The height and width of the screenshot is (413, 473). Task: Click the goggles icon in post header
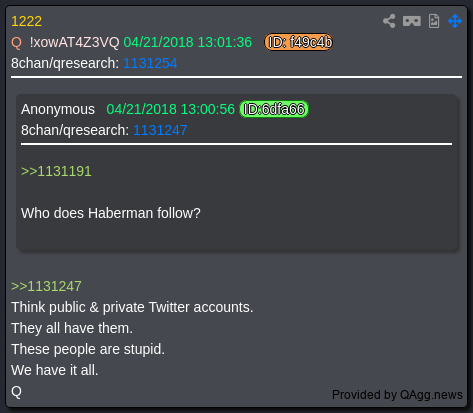tap(412, 21)
